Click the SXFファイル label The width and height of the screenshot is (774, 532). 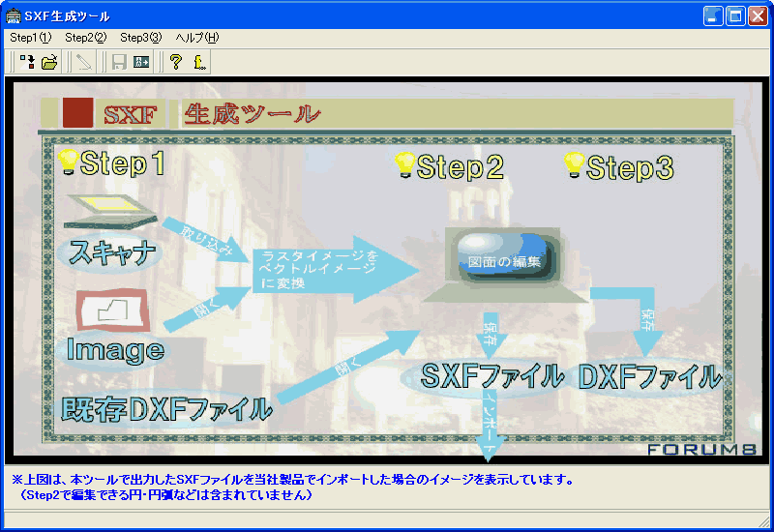click(x=492, y=376)
